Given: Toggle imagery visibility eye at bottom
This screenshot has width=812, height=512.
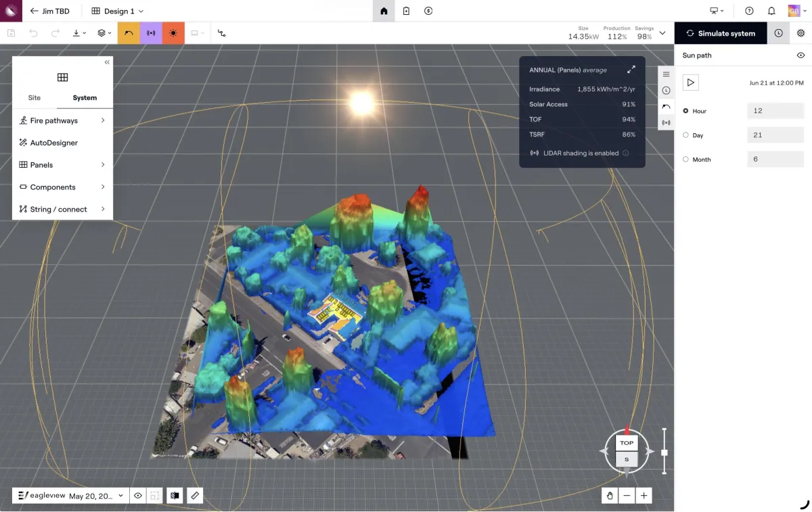Looking at the screenshot, I should coord(138,496).
